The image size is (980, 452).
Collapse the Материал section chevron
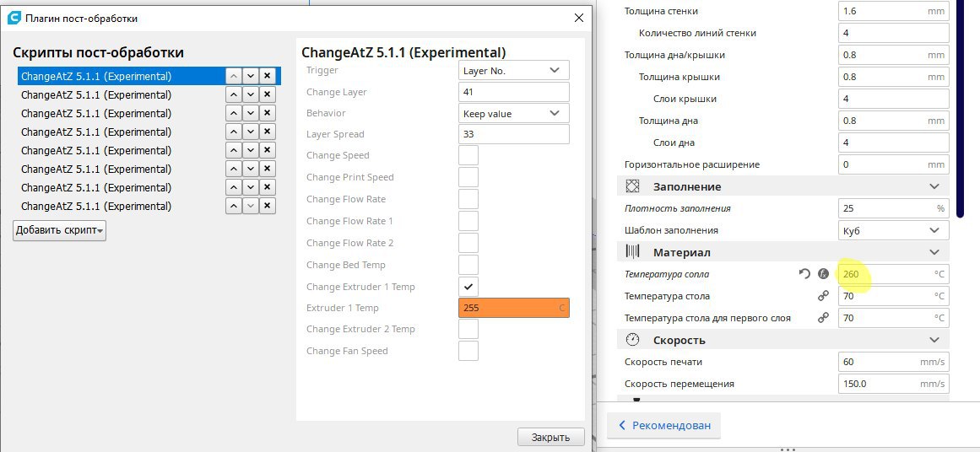pyautogui.click(x=934, y=252)
